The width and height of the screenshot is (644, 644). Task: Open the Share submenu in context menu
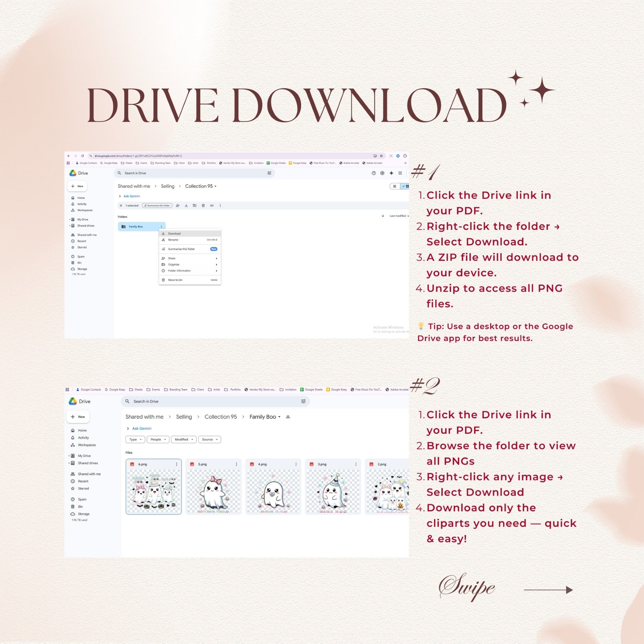click(190, 258)
